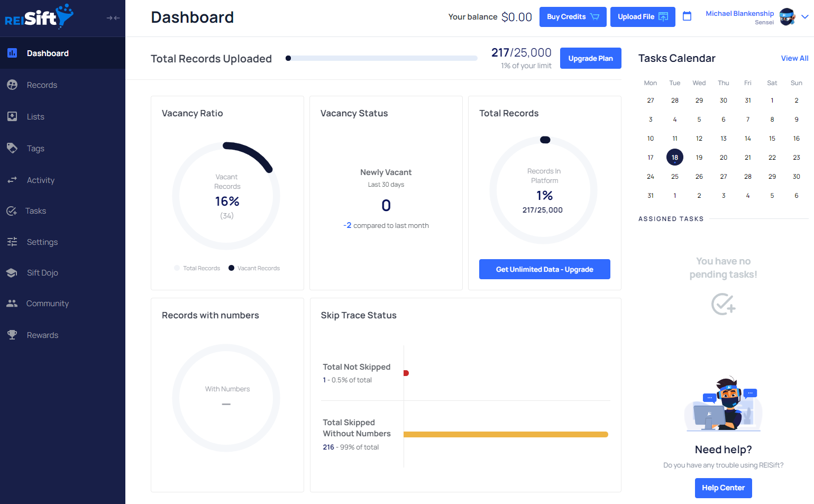This screenshot has height=504, width=814.
Task: Click the Total Records Uploaded progress bar
Action: click(381, 58)
